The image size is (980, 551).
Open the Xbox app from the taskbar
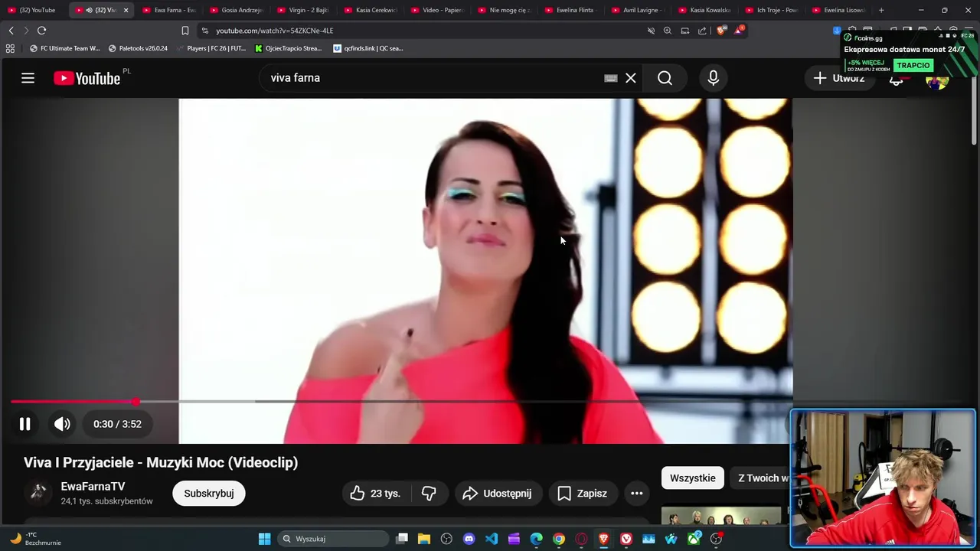pyautogui.click(x=694, y=539)
